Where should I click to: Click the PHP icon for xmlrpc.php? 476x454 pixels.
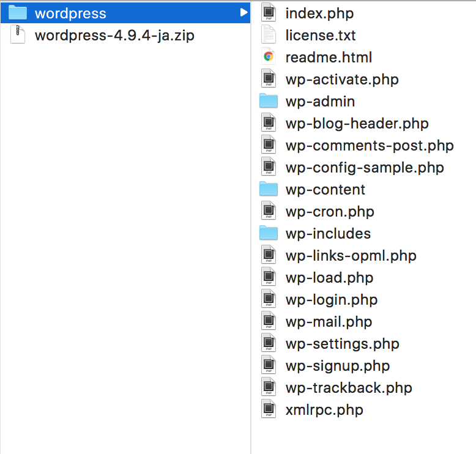[269, 409]
